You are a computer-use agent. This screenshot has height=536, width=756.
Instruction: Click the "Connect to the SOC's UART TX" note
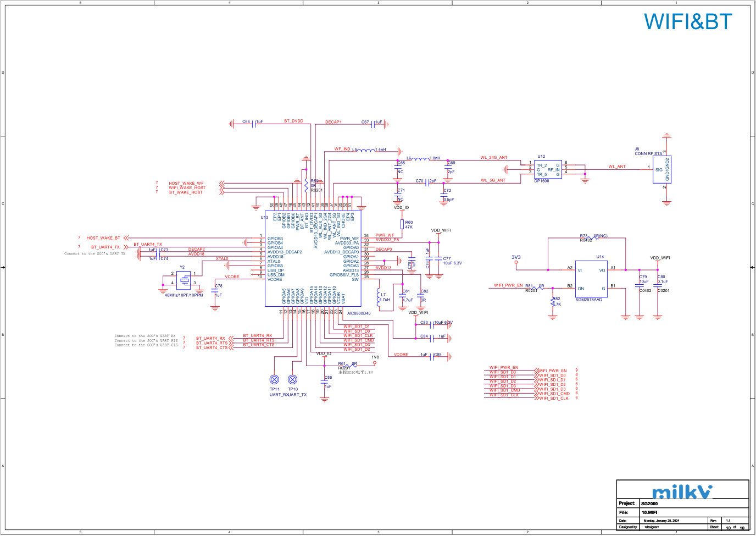[x=94, y=254]
